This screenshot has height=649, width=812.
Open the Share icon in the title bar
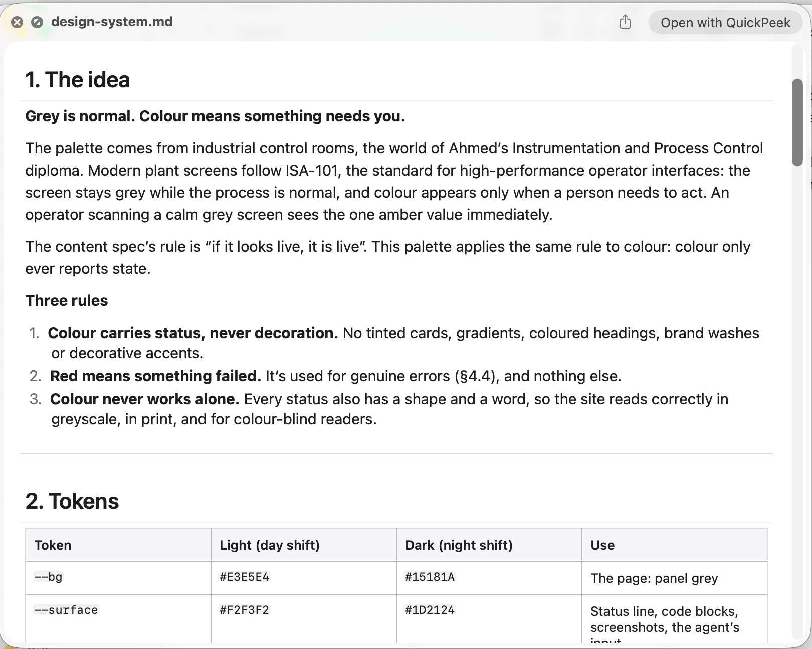625,22
